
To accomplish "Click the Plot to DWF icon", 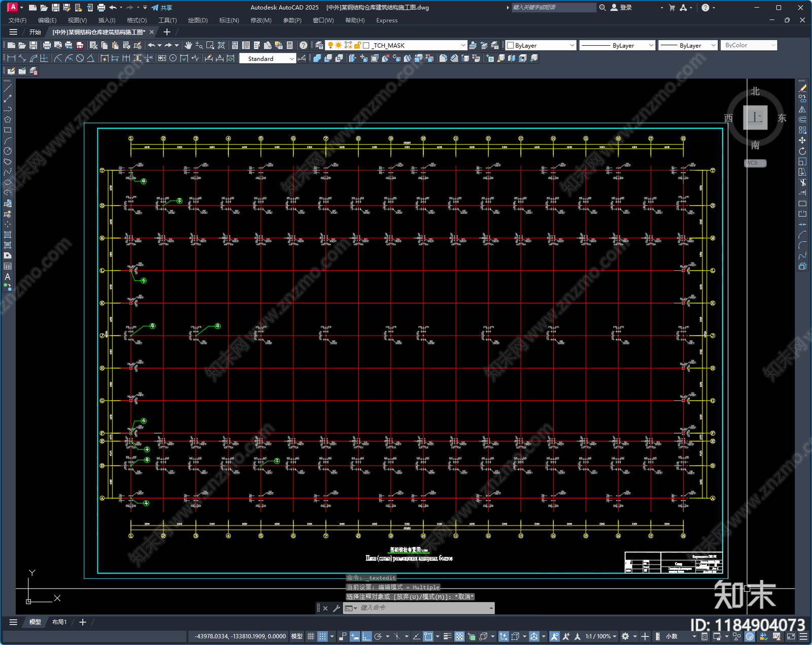I will click(x=80, y=45).
